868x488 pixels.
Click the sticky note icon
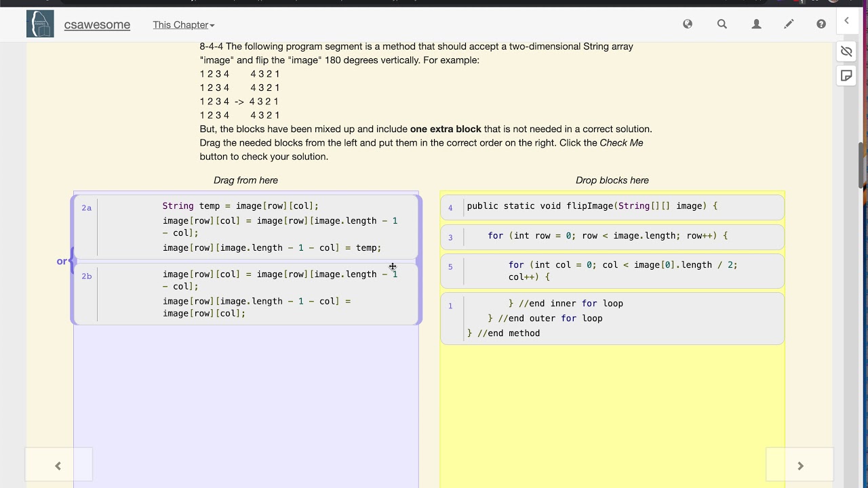[846, 76]
